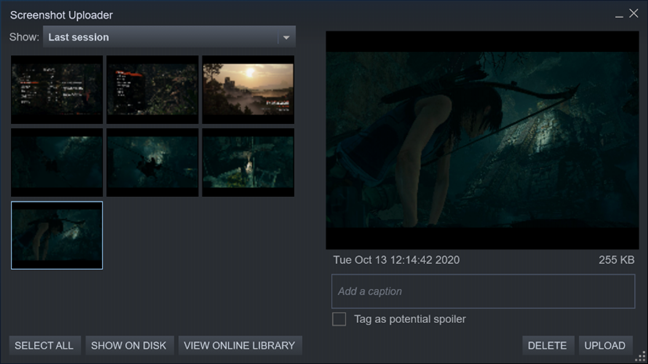Image resolution: width=648 pixels, height=364 pixels.
Task: Click the SELECT ALL button
Action: point(44,345)
